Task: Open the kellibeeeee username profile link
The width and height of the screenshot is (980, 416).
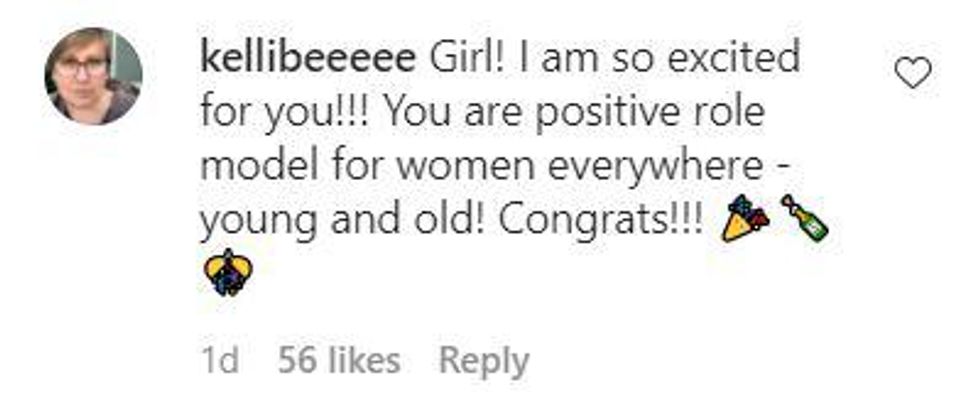Action: [307, 59]
